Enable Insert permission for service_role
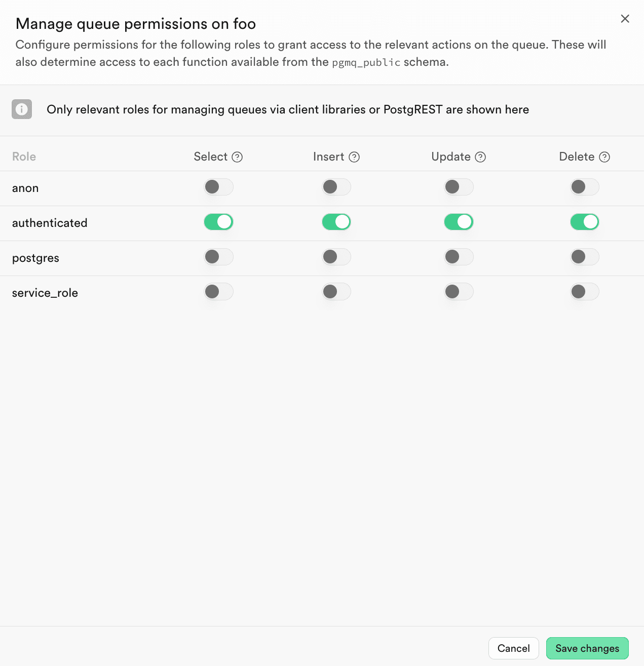 336,291
